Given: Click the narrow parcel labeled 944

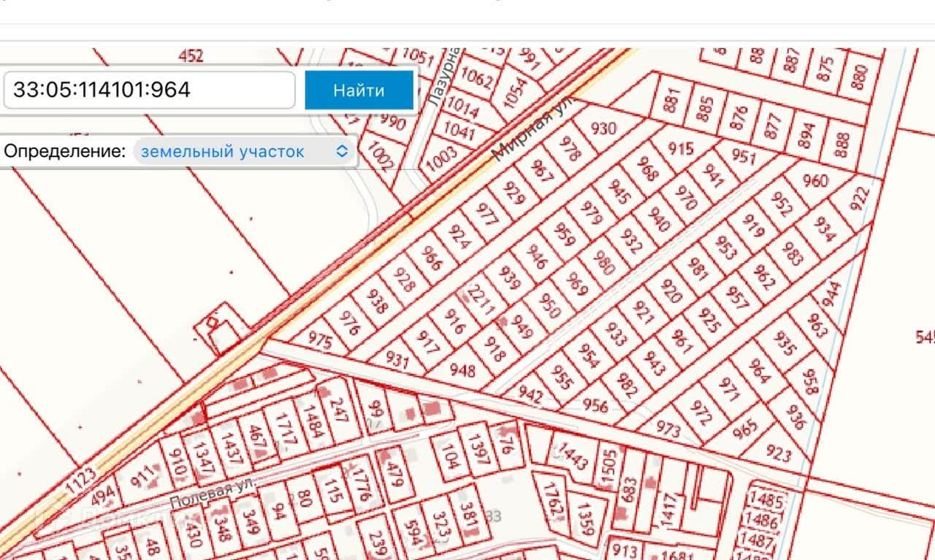Looking at the screenshot, I should pos(832,293).
